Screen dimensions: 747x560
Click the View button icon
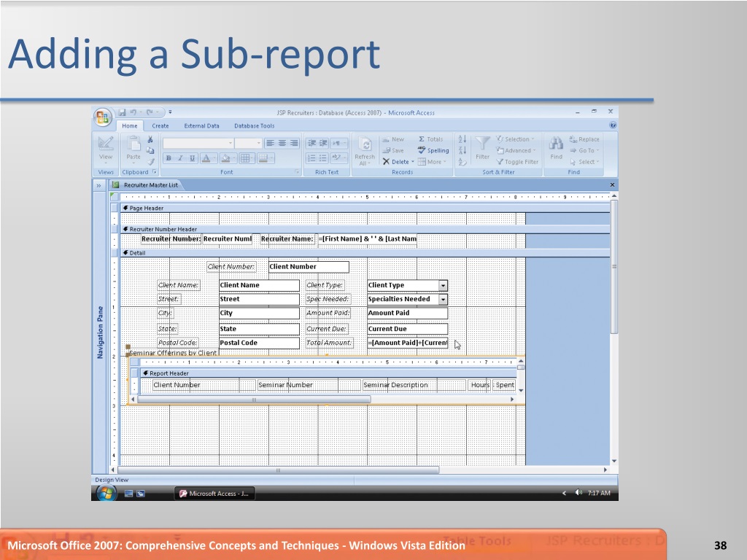pyautogui.click(x=105, y=143)
